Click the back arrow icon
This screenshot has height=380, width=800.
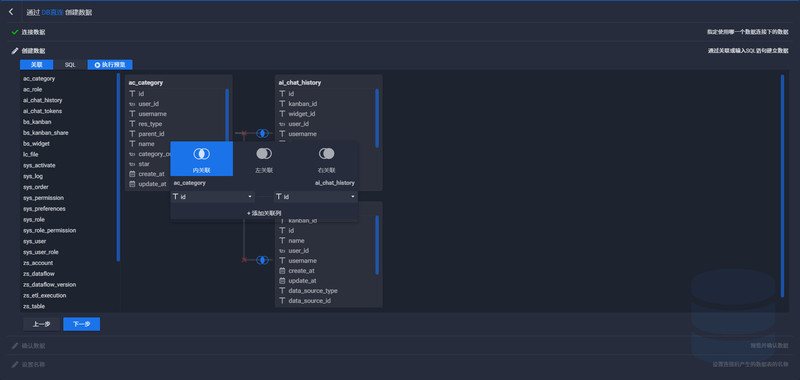tap(11, 12)
